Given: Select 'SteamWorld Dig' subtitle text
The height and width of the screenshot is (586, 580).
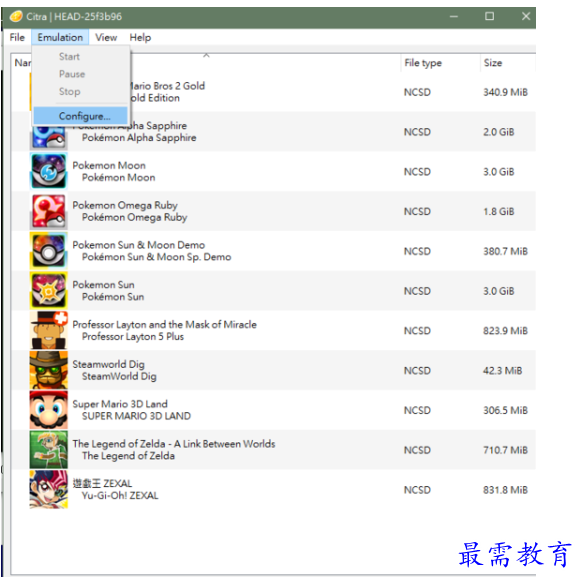Looking at the screenshot, I should [x=119, y=376].
